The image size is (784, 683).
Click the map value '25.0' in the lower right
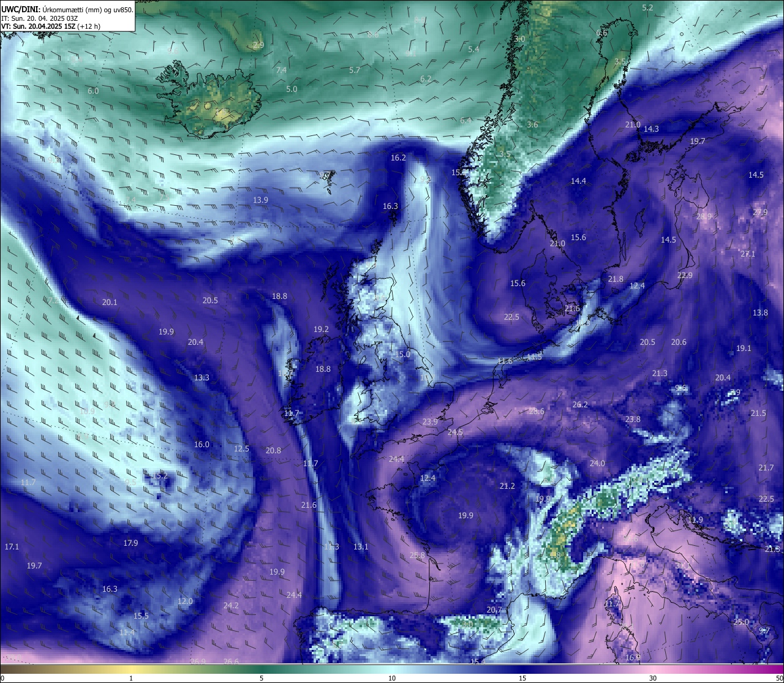(x=741, y=622)
